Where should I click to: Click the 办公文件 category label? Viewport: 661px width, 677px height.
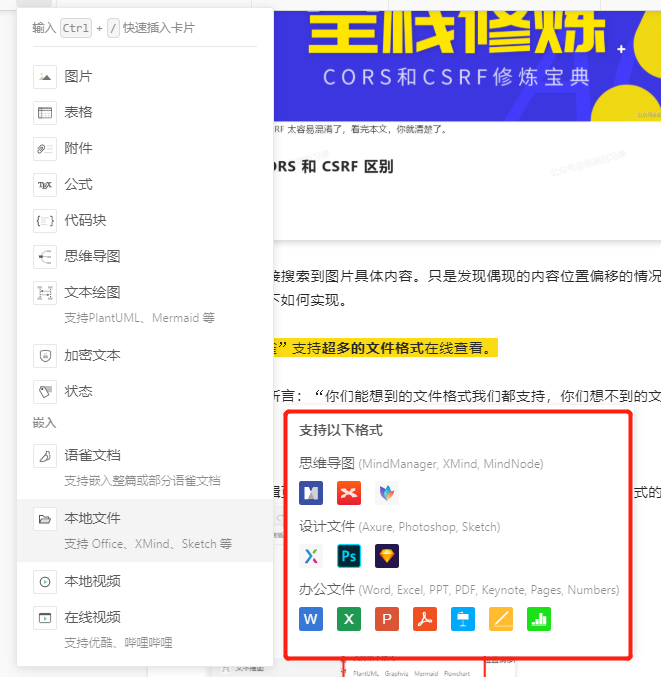click(327, 590)
